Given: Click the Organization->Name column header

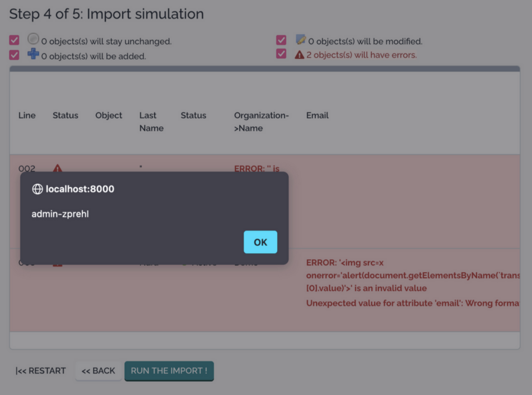Looking at the screenshot, I should pos(261,122).
